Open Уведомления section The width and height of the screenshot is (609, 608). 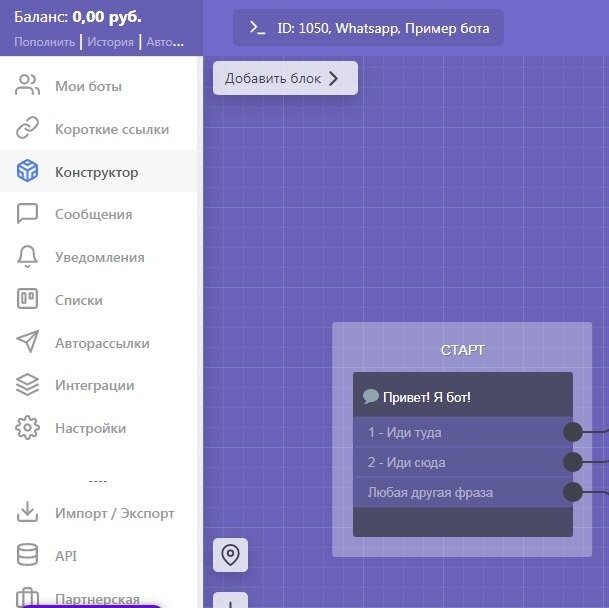99,257
